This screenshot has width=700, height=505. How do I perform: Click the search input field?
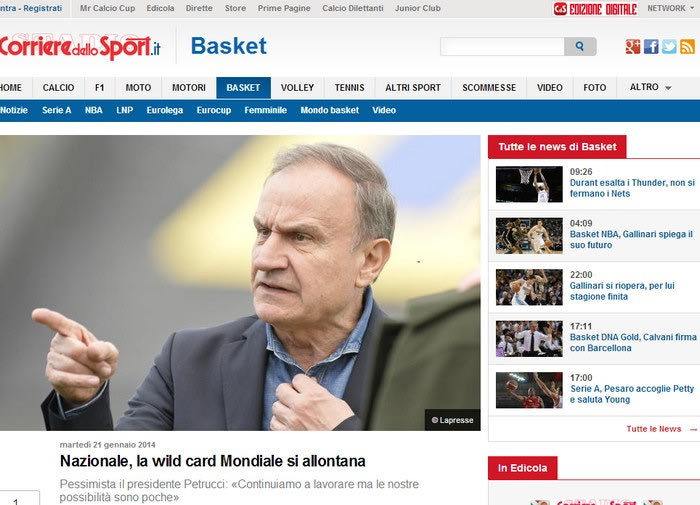pyautogui.click(x=502, y=46)
